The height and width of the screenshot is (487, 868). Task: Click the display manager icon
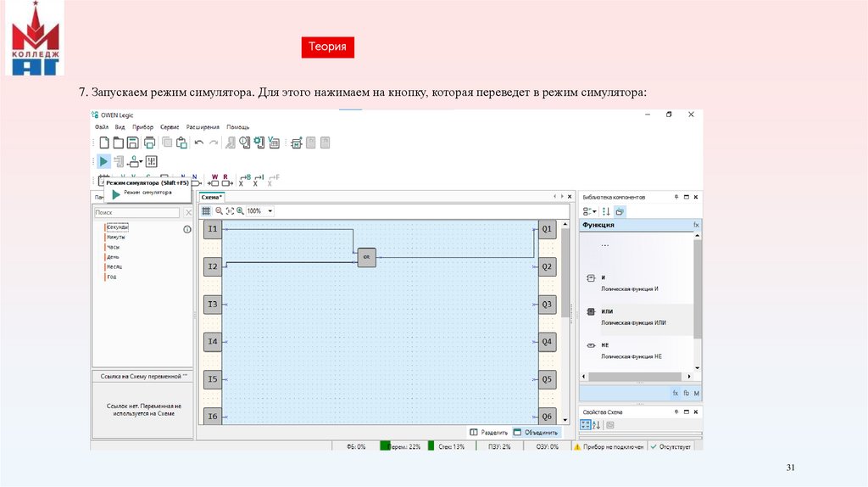coord(151,162)
